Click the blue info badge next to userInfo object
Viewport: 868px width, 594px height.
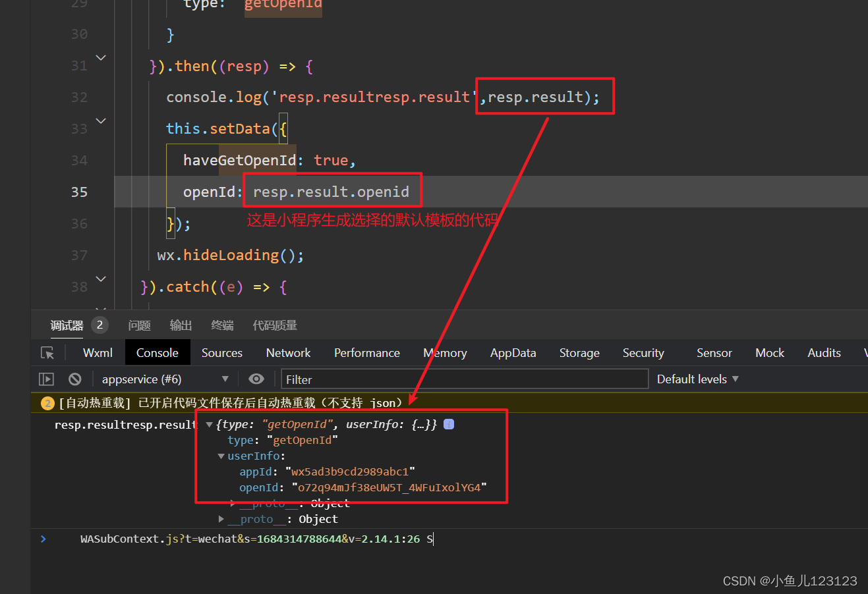pos(449,424)
